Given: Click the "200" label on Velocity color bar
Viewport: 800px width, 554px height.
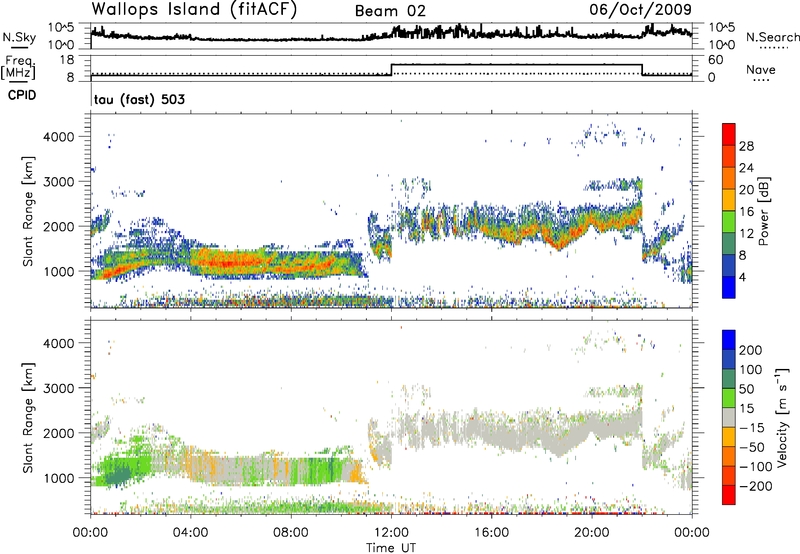Looking at the screenshot, I should pyautogui.click(x=751, y=350).
